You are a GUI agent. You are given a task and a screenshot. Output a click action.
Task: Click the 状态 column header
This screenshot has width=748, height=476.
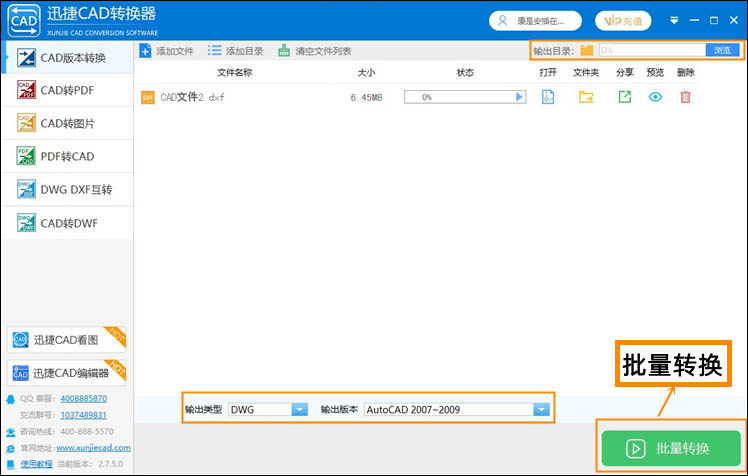(465, 72)
